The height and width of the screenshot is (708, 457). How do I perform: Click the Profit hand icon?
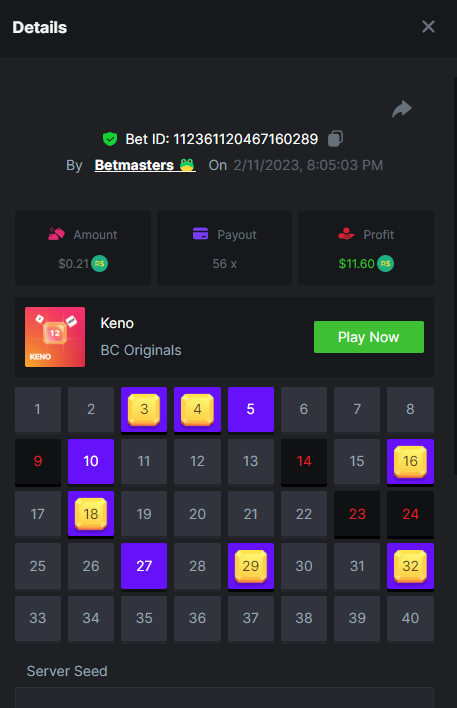coord(346,234)
